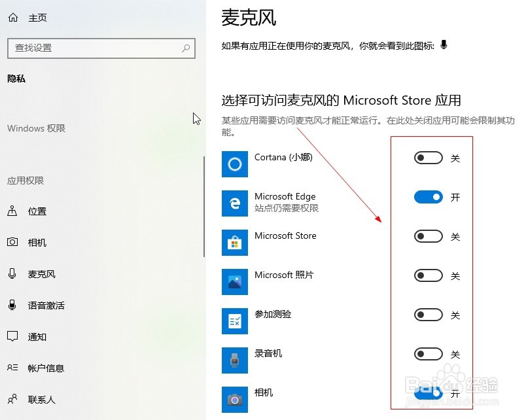
Task: Open 联系人 privacy settings
Action: tap(42, 400)
